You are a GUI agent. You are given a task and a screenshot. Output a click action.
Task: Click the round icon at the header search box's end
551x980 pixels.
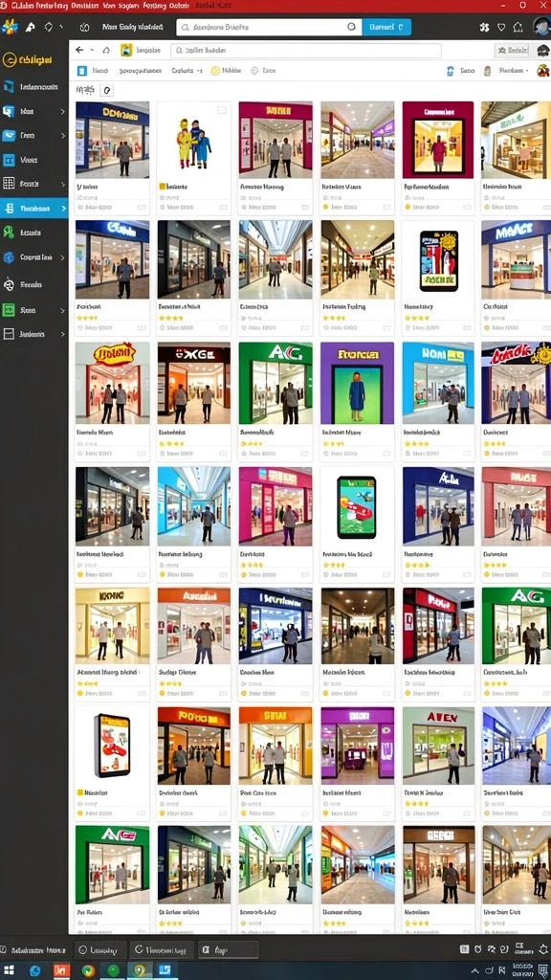[352, 27]
